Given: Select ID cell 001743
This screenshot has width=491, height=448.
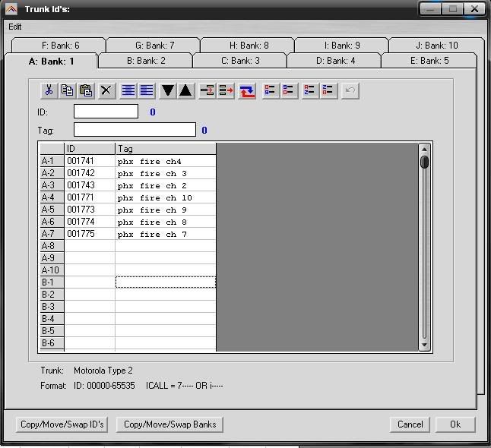Looking at the screenshot, I should click(x=90, y=185).
